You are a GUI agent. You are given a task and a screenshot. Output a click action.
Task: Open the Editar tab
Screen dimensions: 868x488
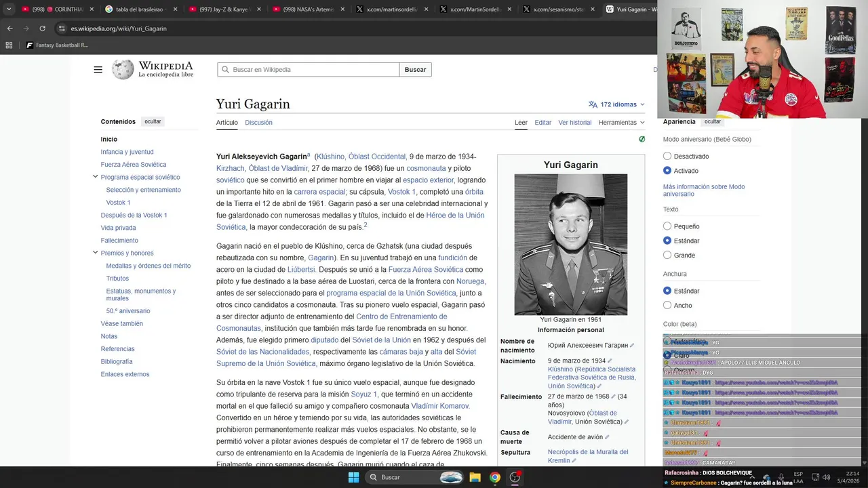pos(542,123)
